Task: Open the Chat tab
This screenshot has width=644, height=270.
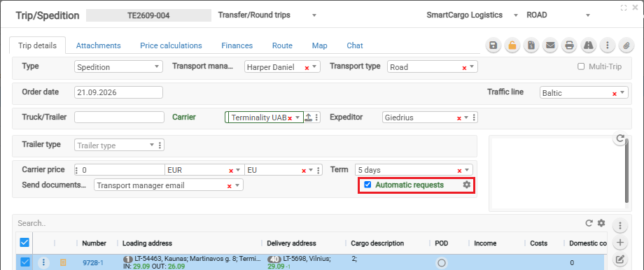Action: [x=355, y=45]
